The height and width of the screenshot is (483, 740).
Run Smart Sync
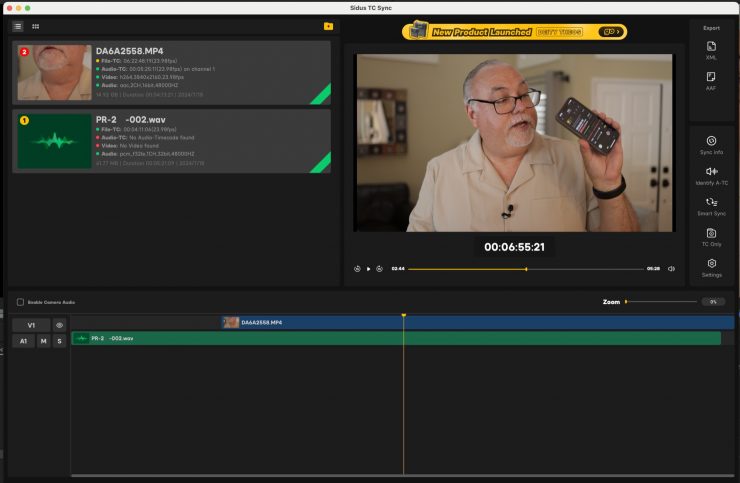711,206
